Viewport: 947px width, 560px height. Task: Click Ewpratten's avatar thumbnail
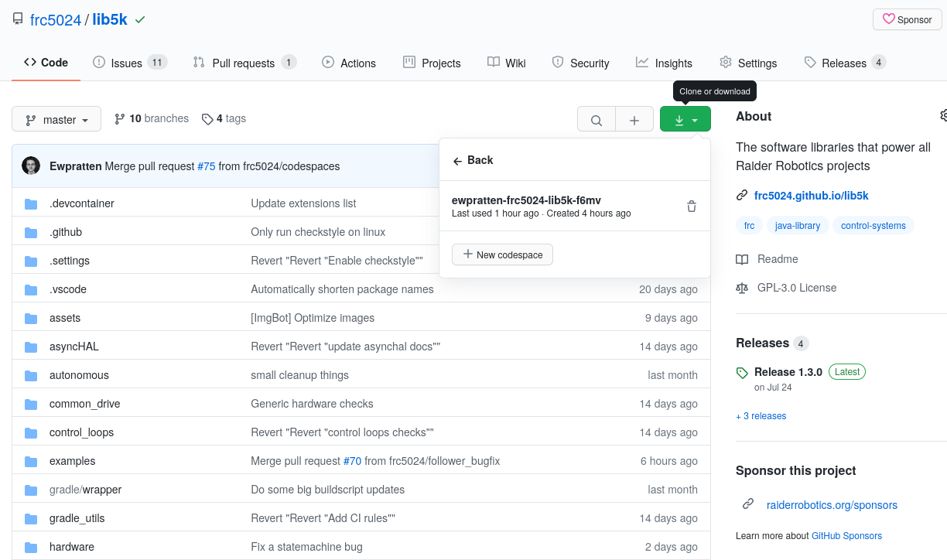[31, 166]
